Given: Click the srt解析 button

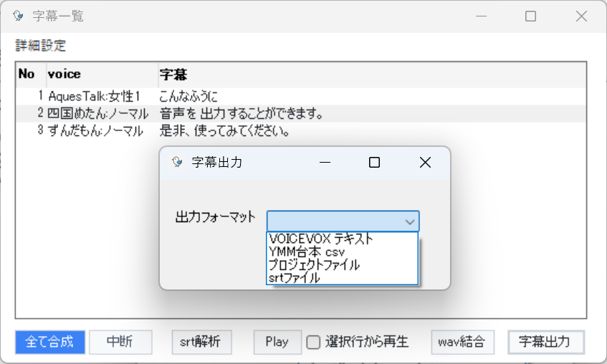Looking at the screenshot, I should pos(201,342).
